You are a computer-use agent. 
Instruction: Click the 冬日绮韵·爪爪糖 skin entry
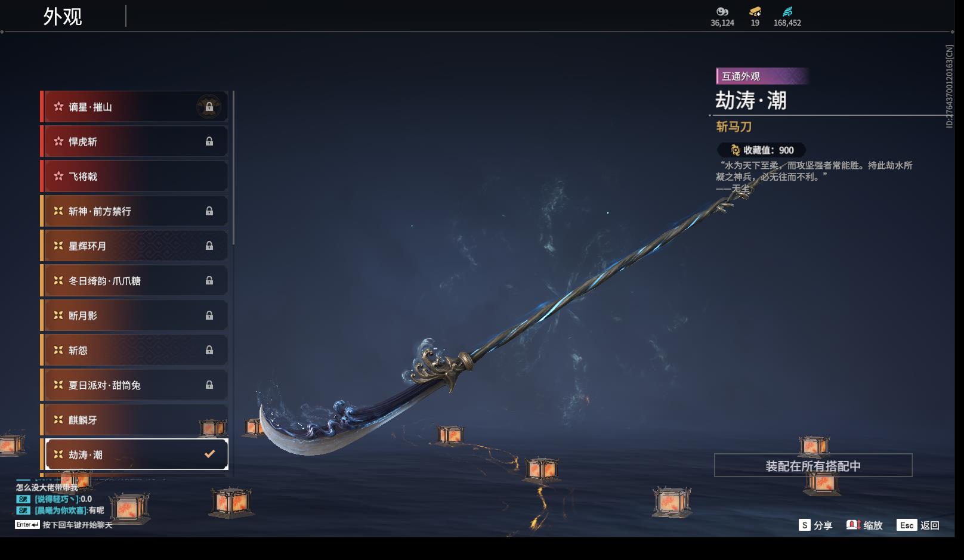pyautogui.click(x=134, y=281)
